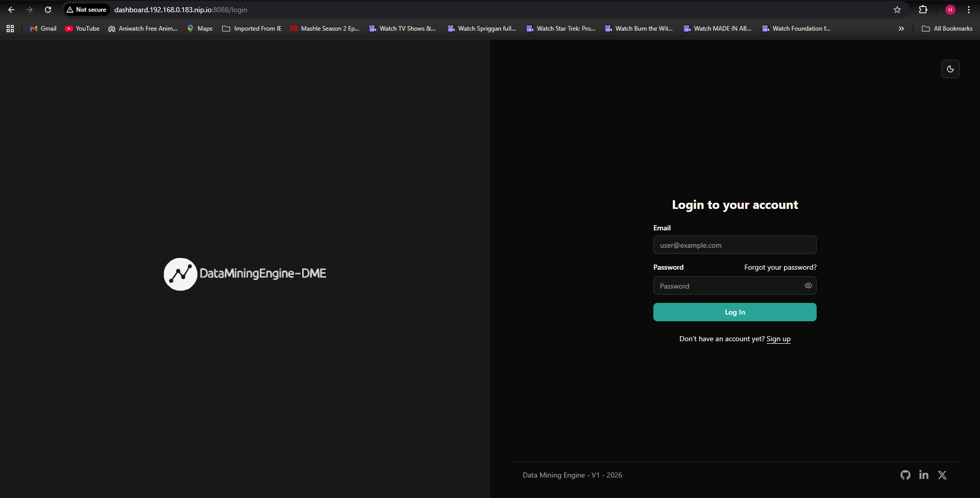980x498 pixels.
Task: Open the Forgot your password? link
Action: pyautogui.click(x=780, y=267)
